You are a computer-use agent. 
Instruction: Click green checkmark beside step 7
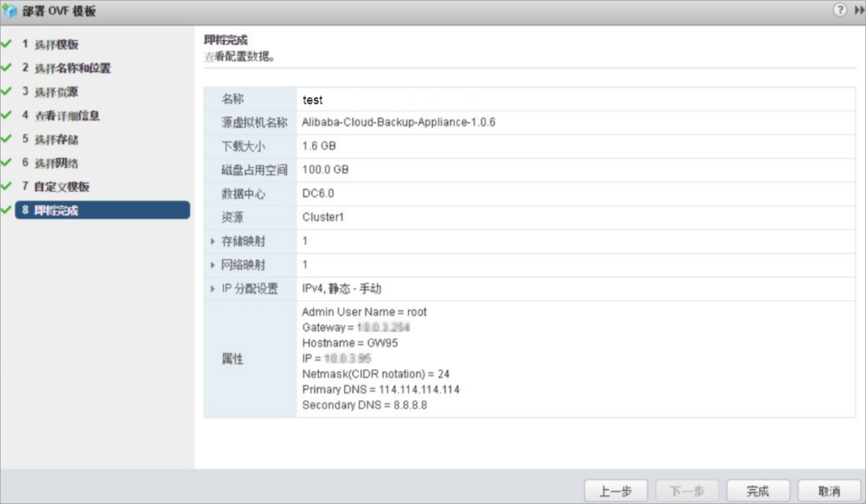pos(7,186)
